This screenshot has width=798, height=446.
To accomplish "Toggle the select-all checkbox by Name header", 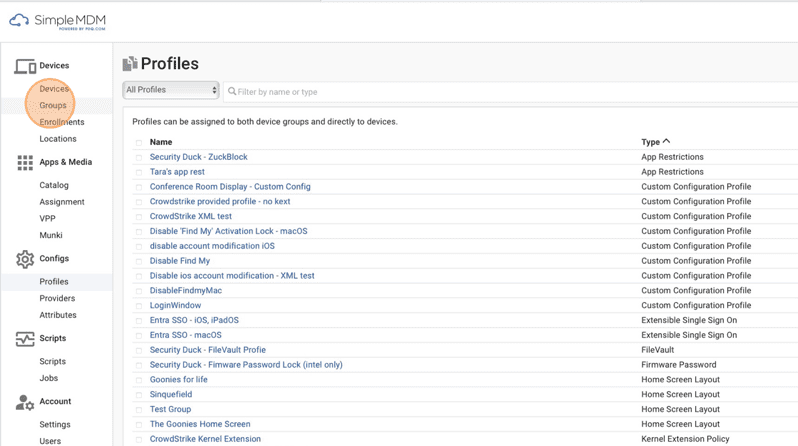I will coord(138,143).
